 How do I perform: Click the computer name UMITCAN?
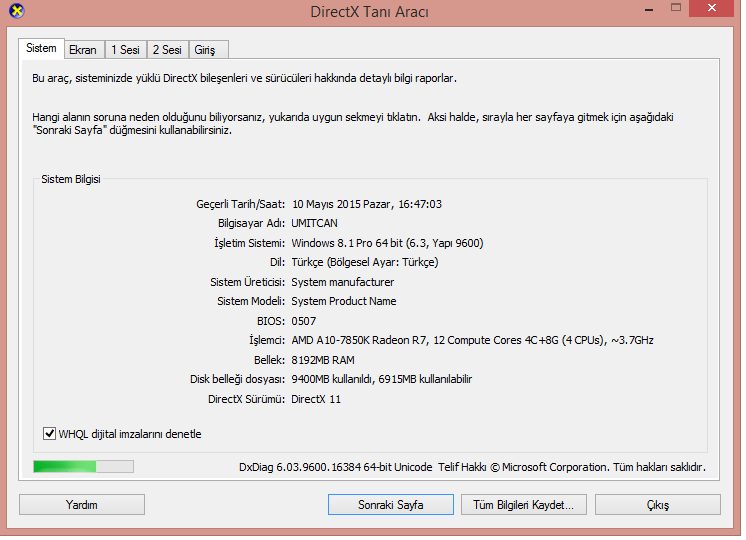click(x=316, y=225)
